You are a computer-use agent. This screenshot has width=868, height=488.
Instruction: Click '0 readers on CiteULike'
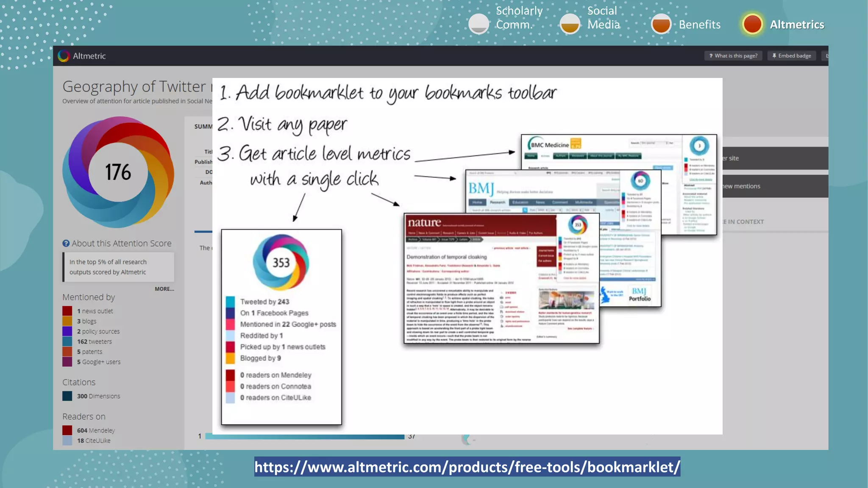(x=275, y=398)
